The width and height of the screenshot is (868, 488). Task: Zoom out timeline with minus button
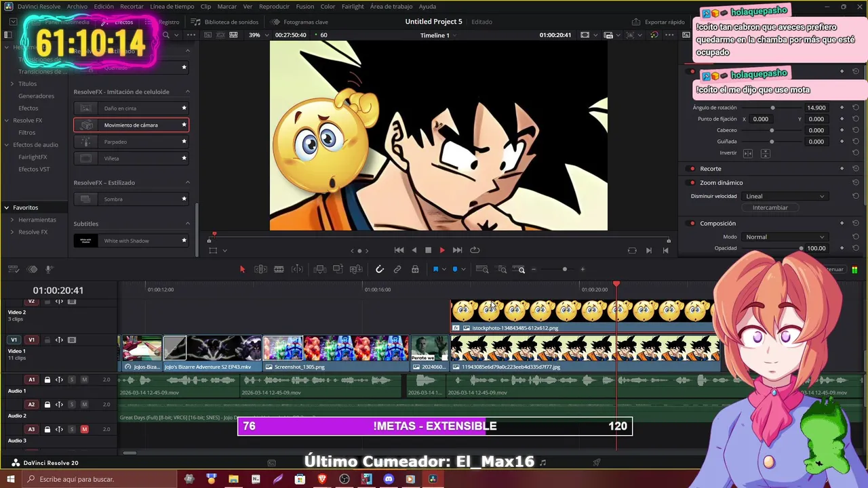[x=534, y=269]
